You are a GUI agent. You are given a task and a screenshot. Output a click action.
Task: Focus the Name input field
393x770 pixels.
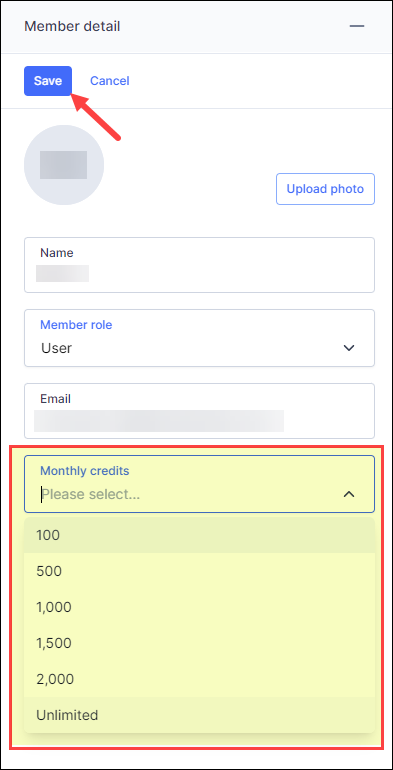[199, 265]
